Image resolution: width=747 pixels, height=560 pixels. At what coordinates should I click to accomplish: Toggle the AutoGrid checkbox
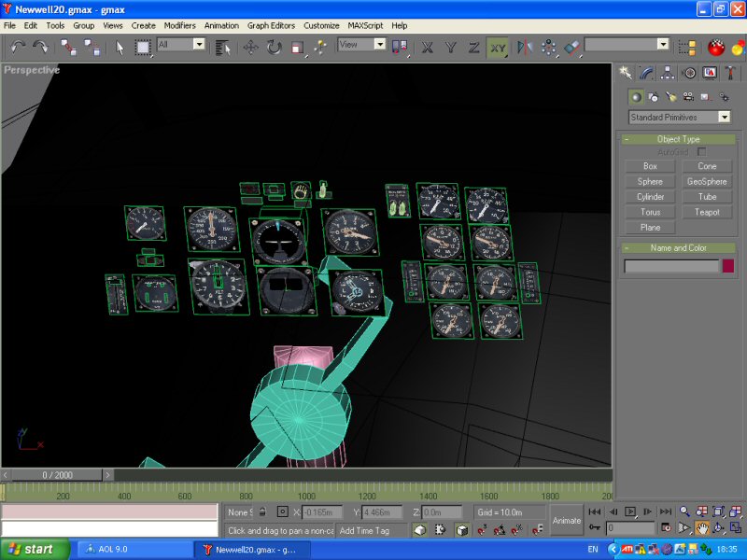(701, 151)
